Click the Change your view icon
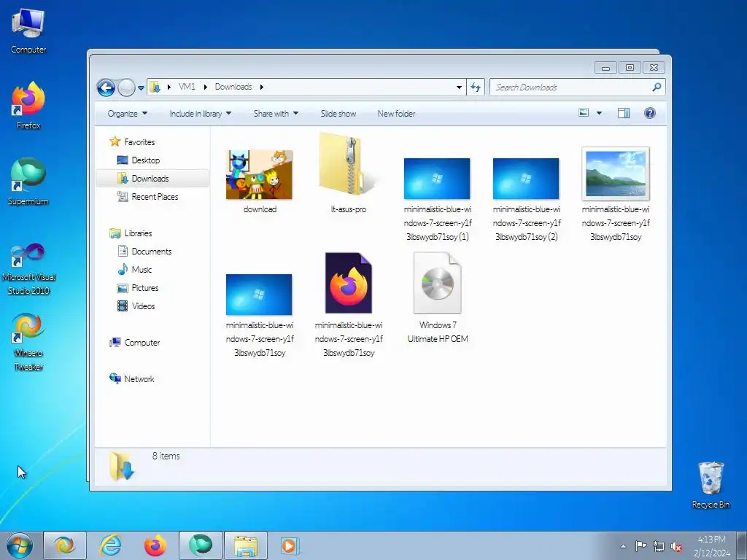 584,113
